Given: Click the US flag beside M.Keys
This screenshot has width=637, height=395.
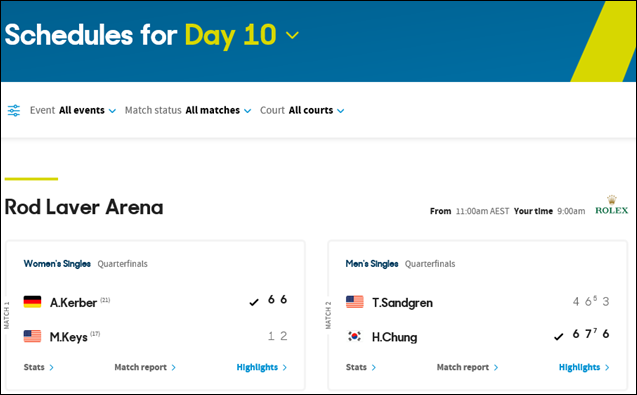Looking at the screenshot, I should (32, 336).
